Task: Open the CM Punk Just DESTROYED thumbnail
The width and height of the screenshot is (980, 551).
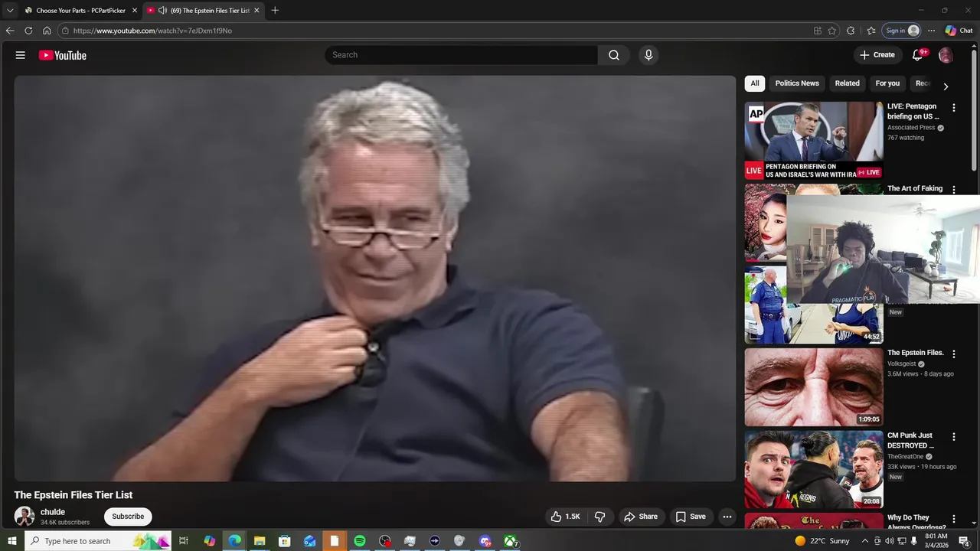Action: (814, 469)
